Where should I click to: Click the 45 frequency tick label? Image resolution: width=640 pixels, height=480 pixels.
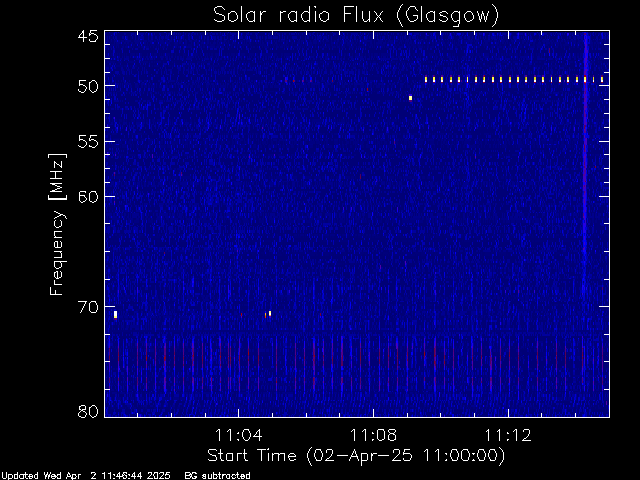[x=88, y=36]
